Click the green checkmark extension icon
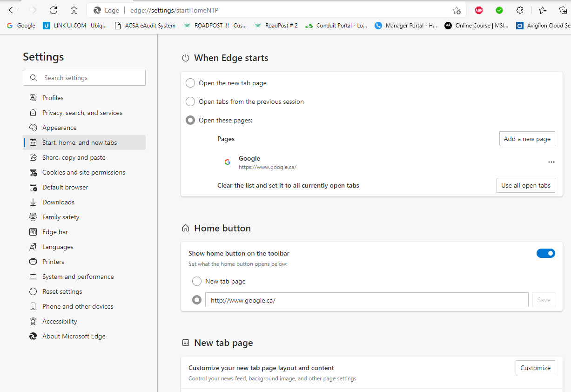This screenshot has width=571, height=392. pos(499,10)
